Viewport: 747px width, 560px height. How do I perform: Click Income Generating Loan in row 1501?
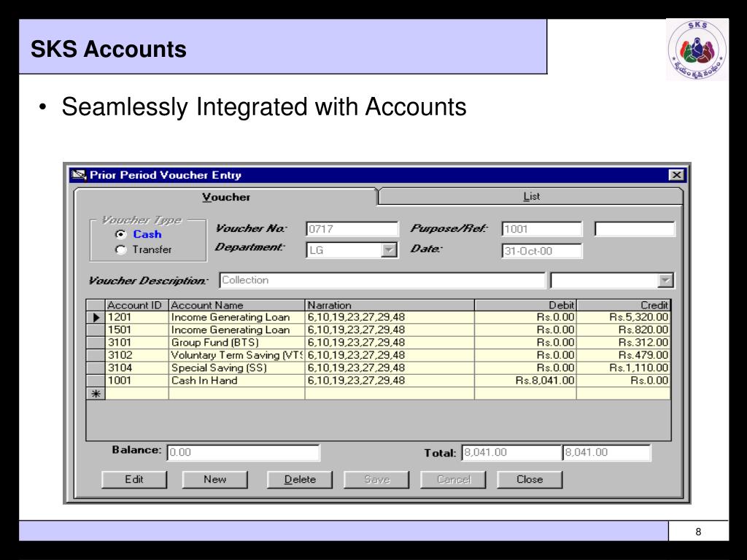(x=237, y=330)
